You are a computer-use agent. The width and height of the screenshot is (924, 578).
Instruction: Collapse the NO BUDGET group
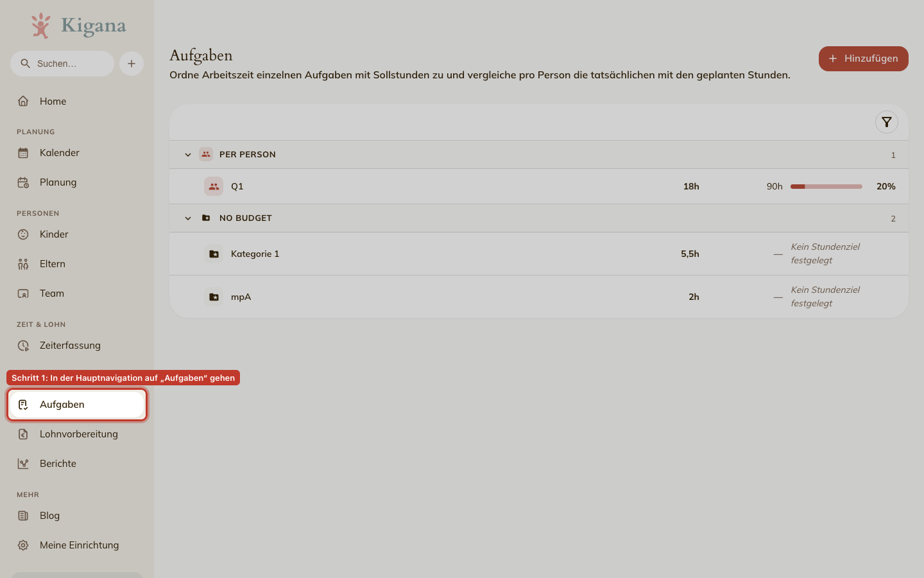pyautogui.click(x=188, y=218)
